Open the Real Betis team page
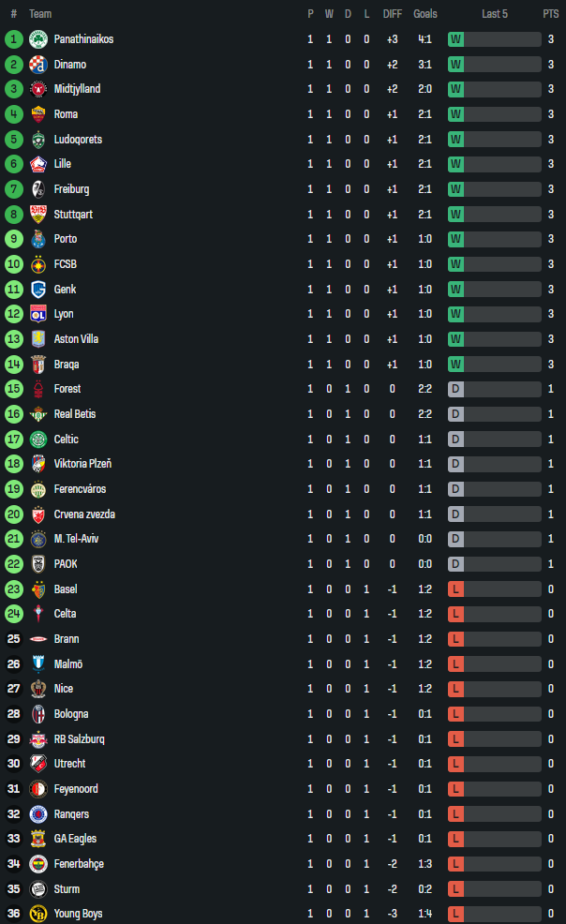 point(75,414)
